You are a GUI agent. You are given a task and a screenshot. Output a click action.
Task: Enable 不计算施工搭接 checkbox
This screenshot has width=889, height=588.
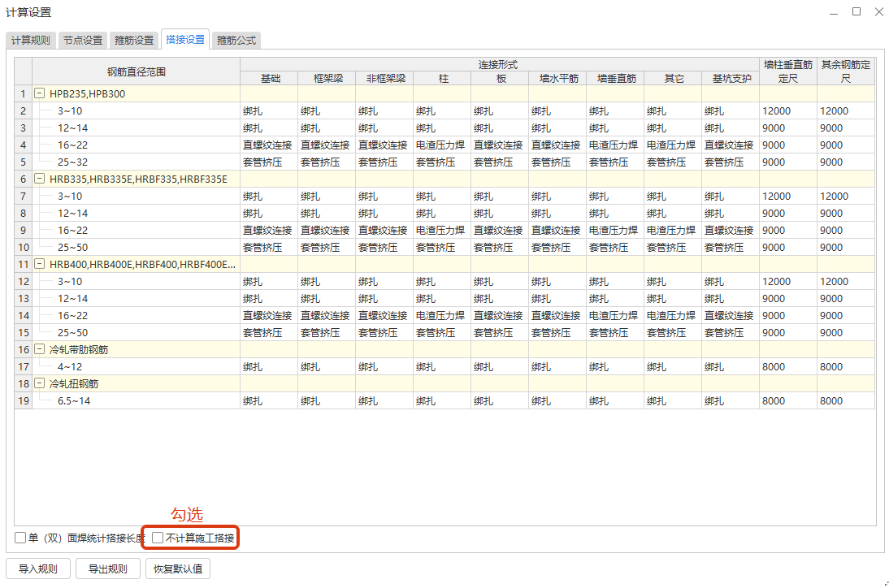pos(158,538)
